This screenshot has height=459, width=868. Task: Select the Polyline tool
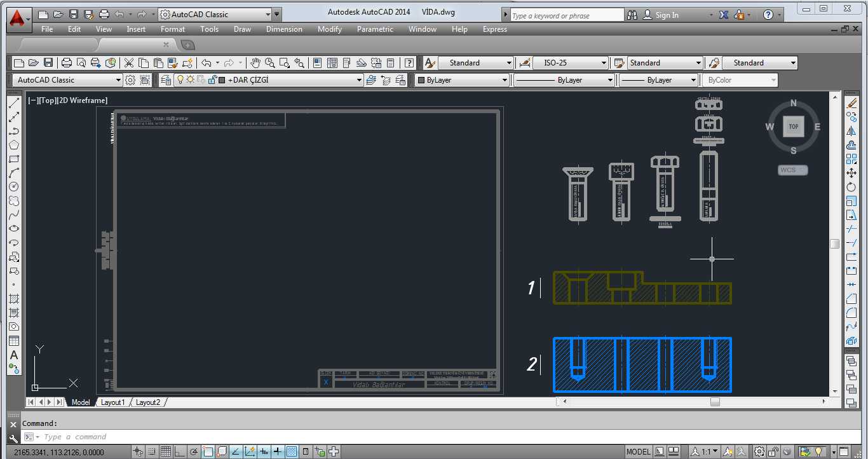click(14, 131)
